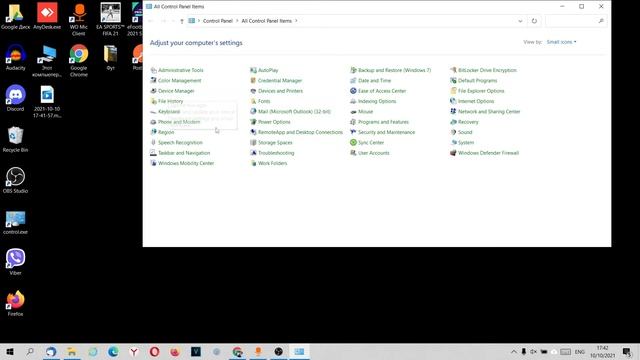Open the Storage Spaces icon
This screenshot has height=360, width=640.
(253, 142)
